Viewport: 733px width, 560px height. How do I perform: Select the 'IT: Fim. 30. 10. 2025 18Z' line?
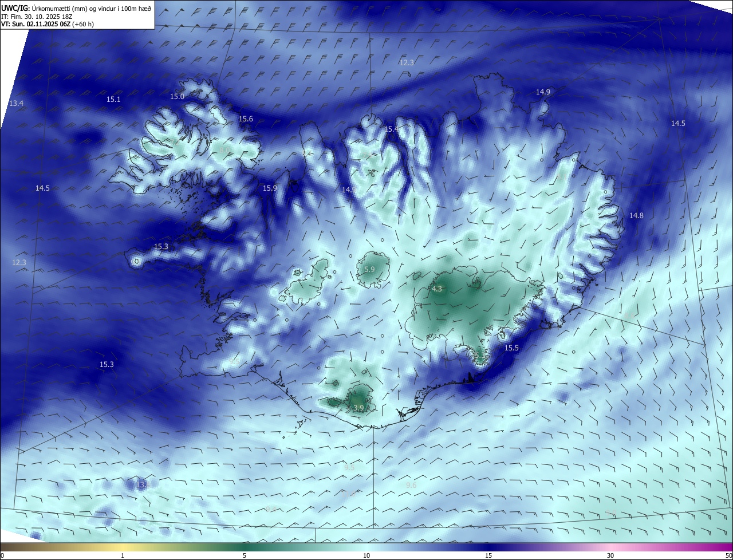(37, 17)
